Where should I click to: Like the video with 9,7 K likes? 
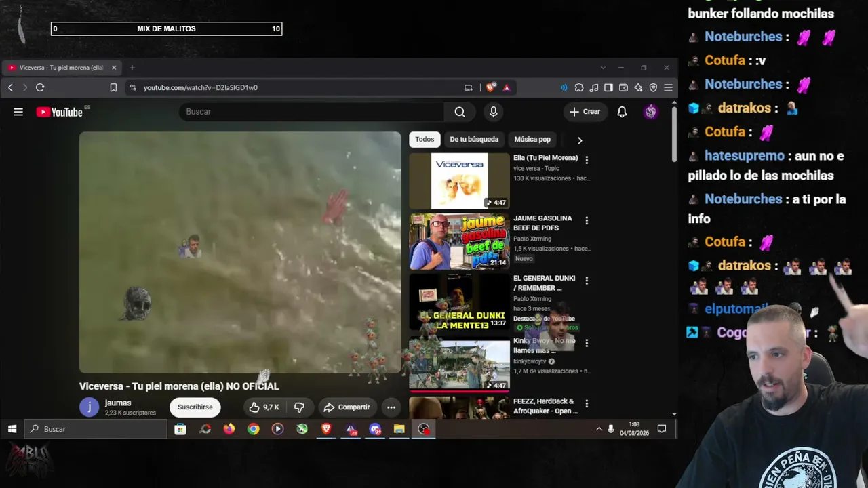(264, 407)
